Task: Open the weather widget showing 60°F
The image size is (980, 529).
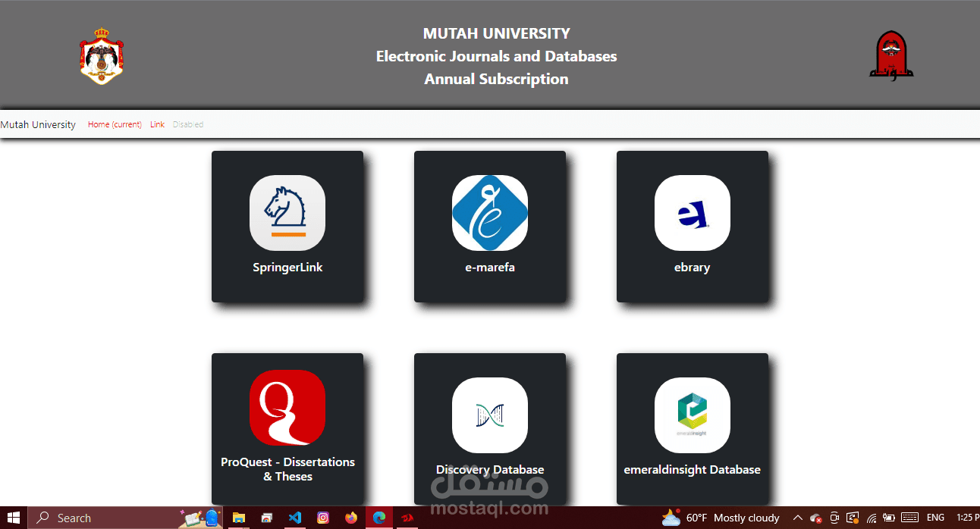Action: click(x=721, y=518)
